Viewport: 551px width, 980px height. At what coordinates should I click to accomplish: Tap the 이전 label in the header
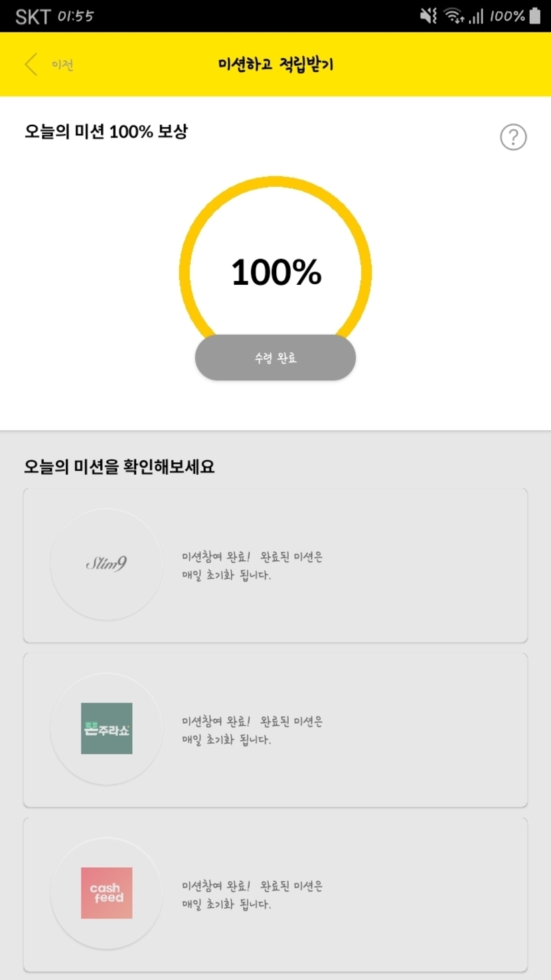click(62, 65)
